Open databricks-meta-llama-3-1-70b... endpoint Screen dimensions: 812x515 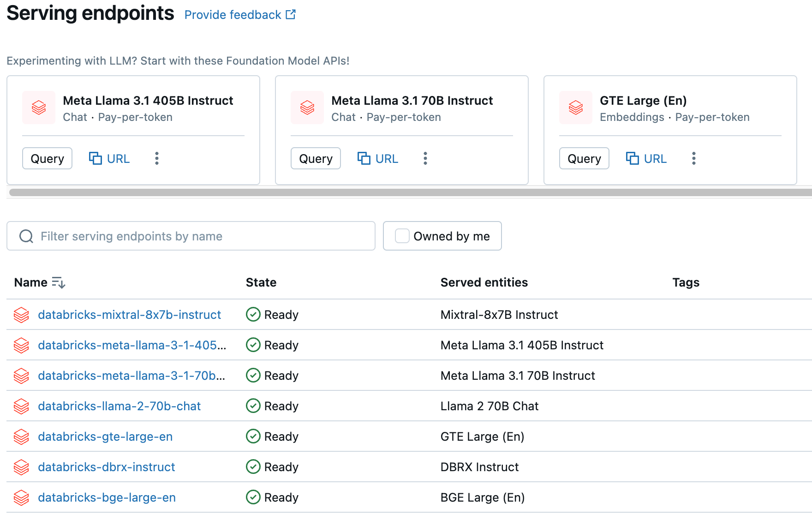click(x=131, y=376)
